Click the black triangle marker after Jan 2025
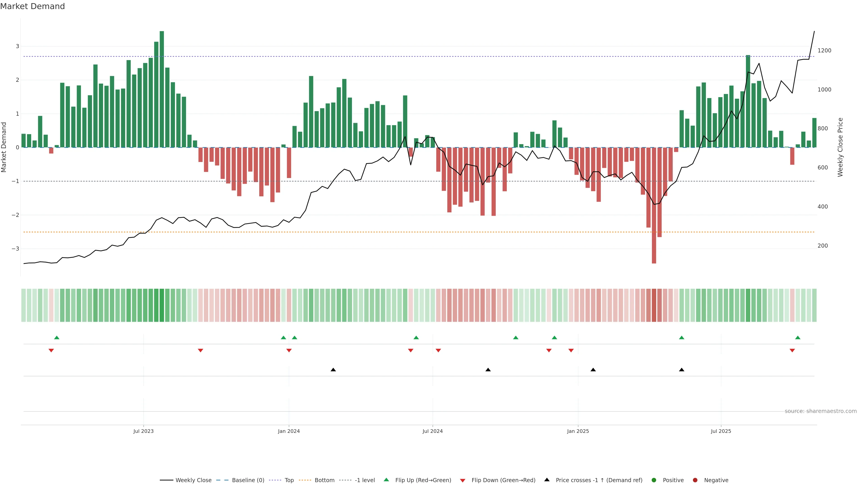Screen dimensions: 868x488 593,370
